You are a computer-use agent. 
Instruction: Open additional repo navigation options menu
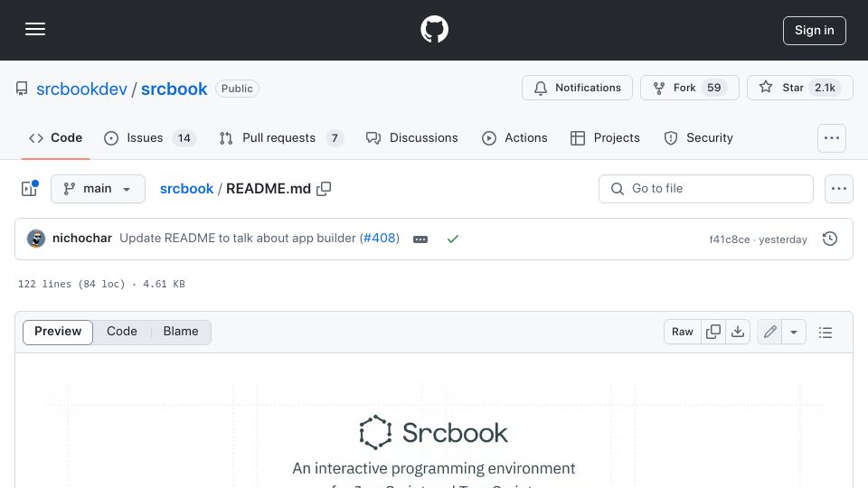click(832, 138)
